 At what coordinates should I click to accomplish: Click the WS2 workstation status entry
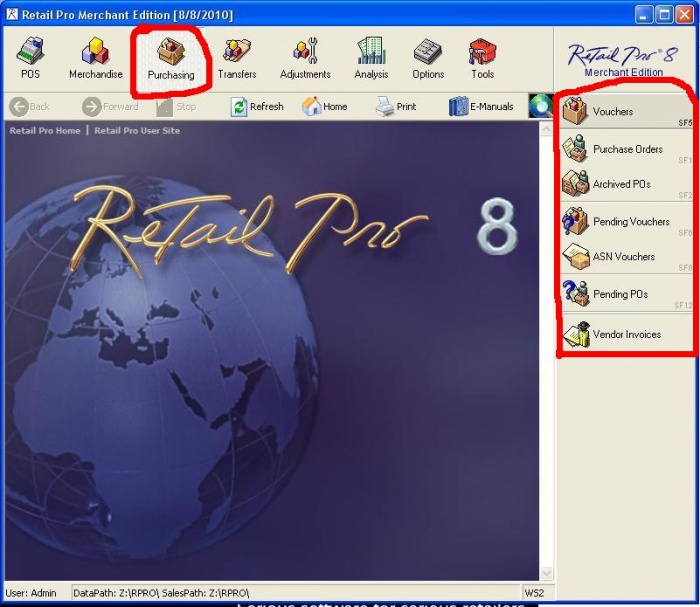pyautogui.click(x=534, y=593)
